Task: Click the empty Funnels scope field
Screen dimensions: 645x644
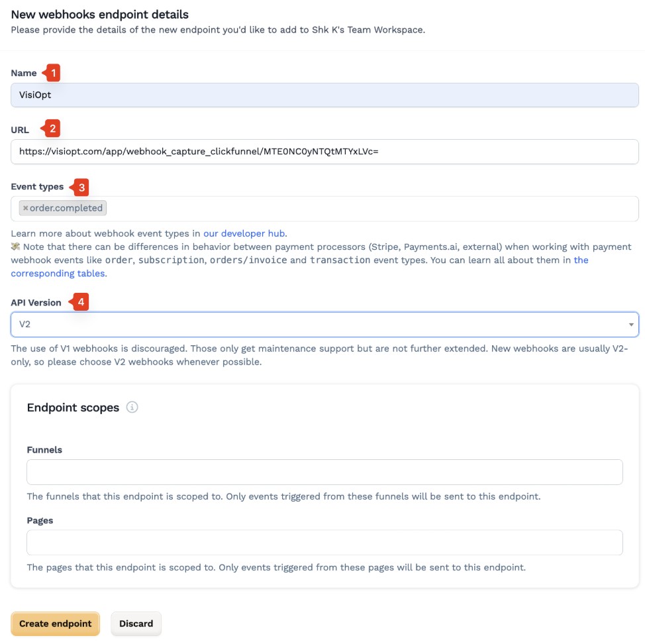Action: [324, 472]
